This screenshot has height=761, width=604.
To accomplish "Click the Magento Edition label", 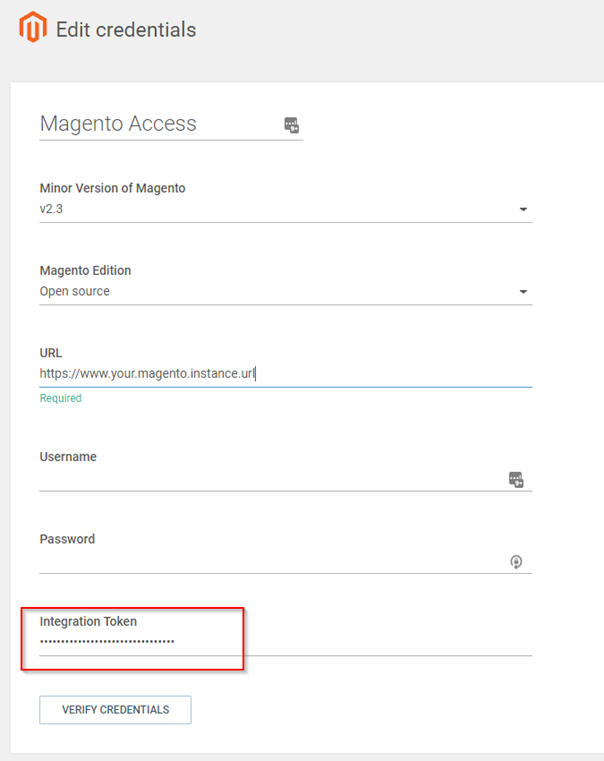I will click(x=85, y=270).
